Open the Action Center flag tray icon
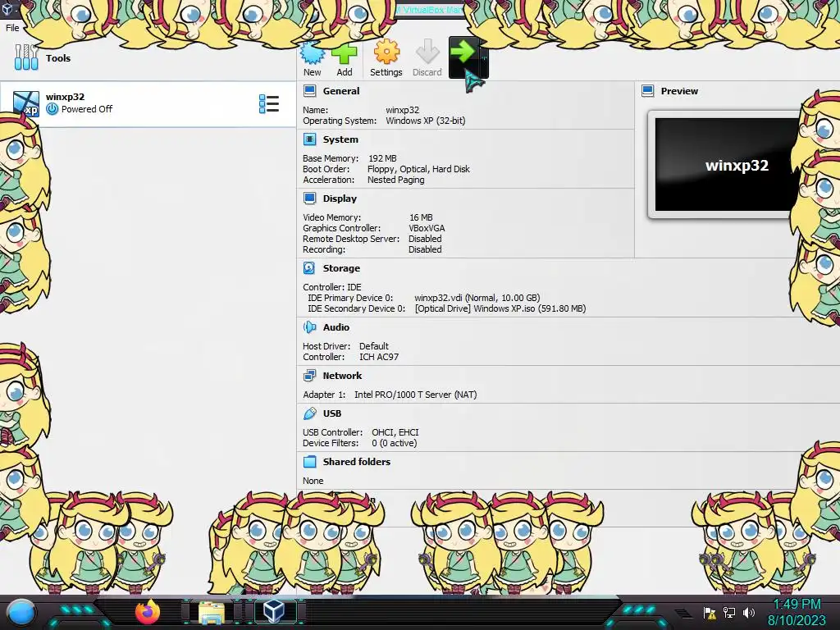840x630 pixels. coord(710,612)
